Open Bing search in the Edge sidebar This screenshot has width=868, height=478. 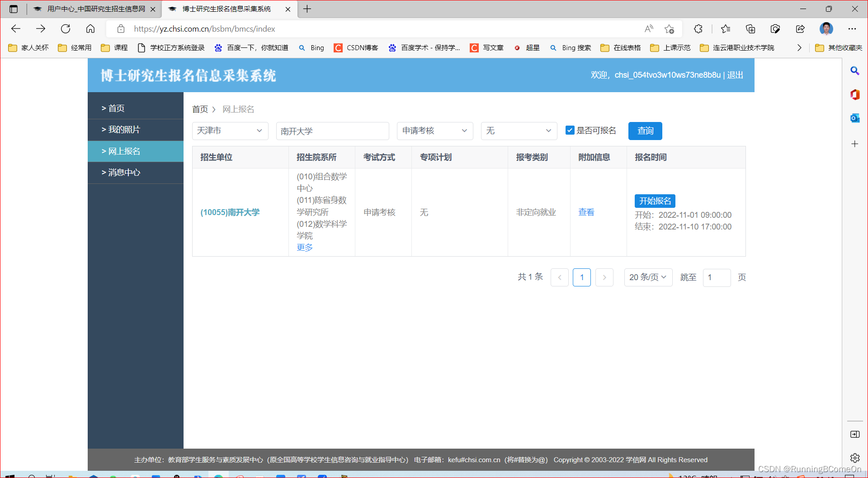click(854, 70)
